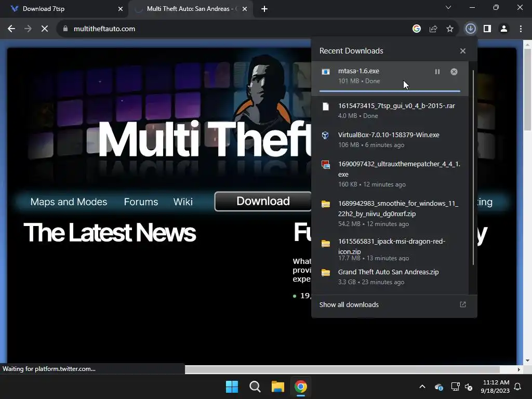Click the Download button on the page
Viewport: 532px width, 399px height.
click(263, 201)
